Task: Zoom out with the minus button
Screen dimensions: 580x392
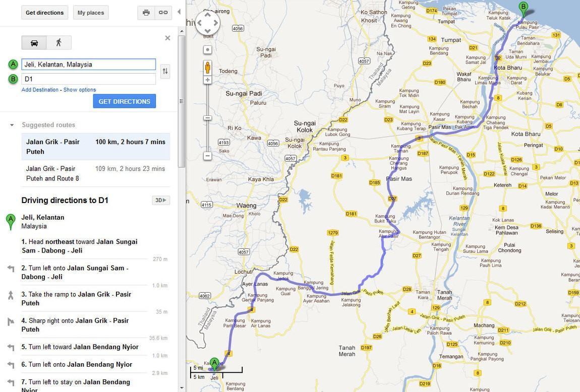Action: (x=207, y=156)
